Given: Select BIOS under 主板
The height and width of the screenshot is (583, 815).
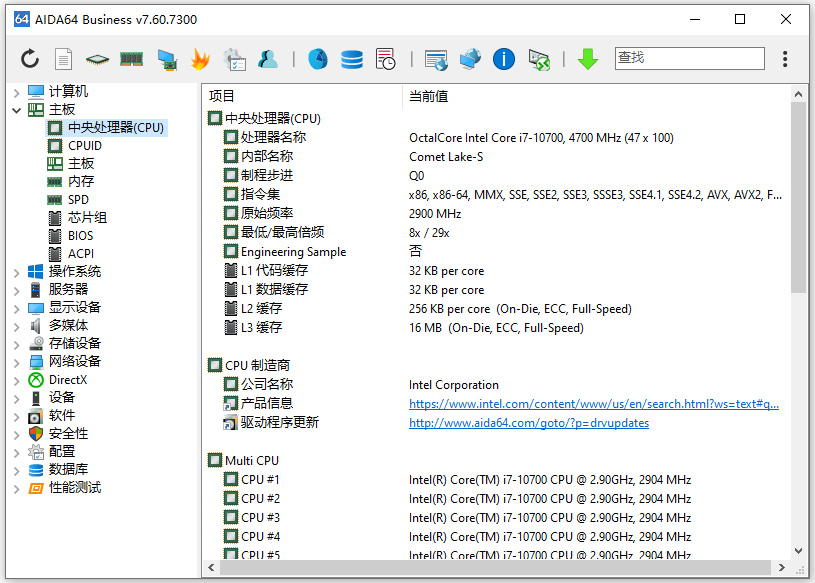Looking at the screenshot, I should [80, 236].
